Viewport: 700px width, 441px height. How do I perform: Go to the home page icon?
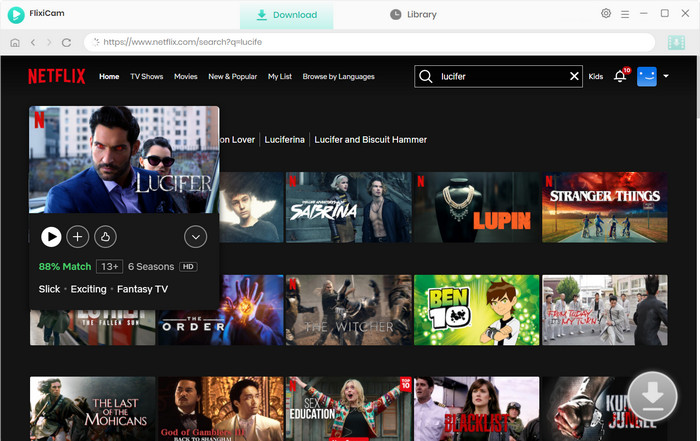tap(15, 42)
